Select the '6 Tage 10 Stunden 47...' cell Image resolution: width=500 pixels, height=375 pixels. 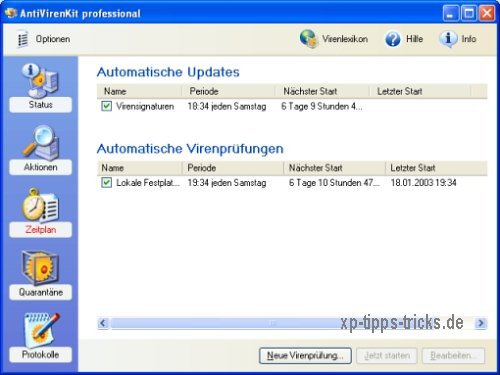(x=334, y=183)
